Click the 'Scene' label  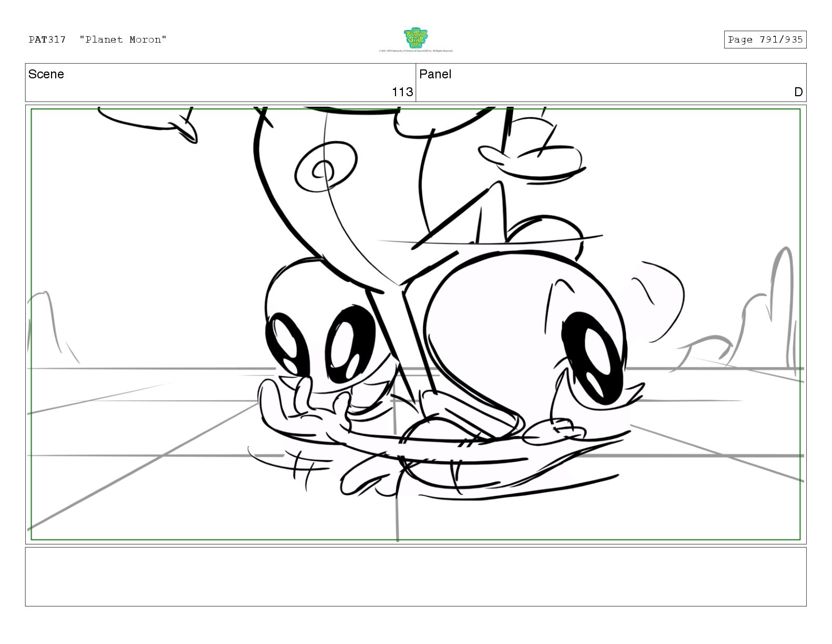pos(46,74)
